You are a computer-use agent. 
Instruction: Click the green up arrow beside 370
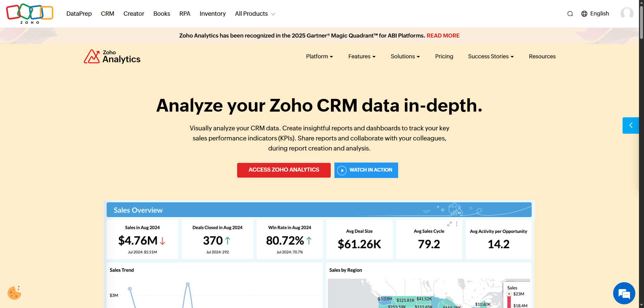coord(227,240)
